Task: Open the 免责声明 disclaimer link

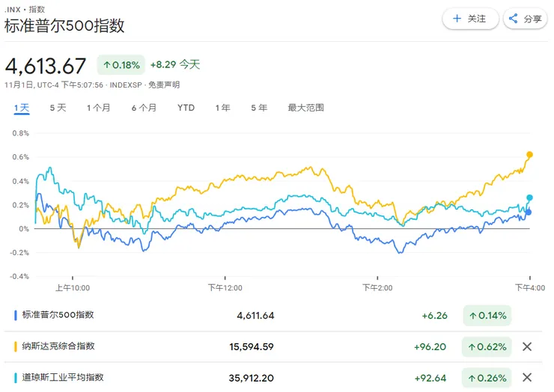Action: click(164, 85)
